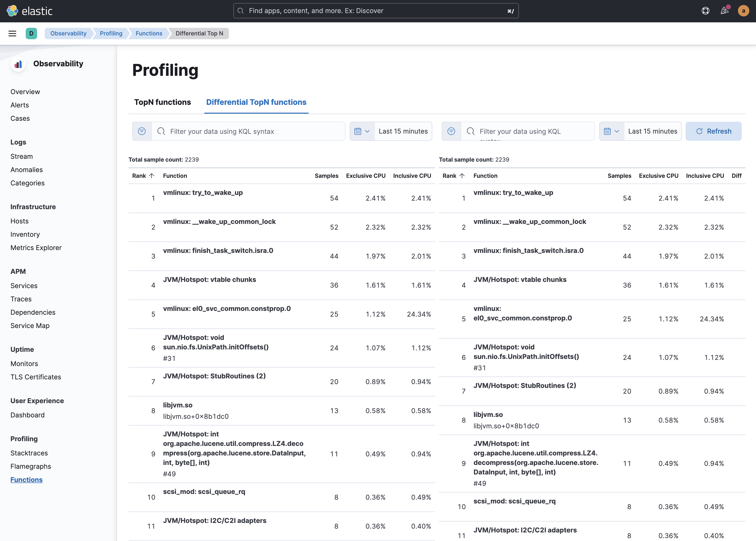Open Flamegraphs in the sidebar
This screenshot has height=541, width=756.
point(31,466)
